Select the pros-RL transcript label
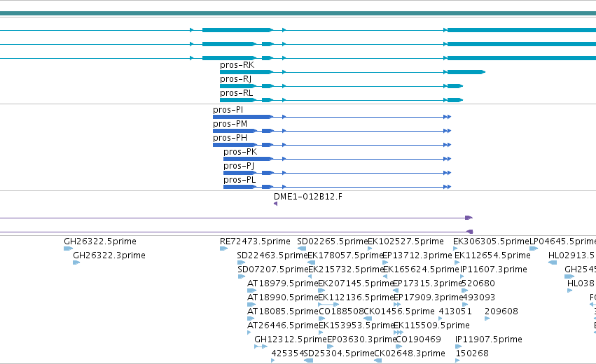 (237, 93)
